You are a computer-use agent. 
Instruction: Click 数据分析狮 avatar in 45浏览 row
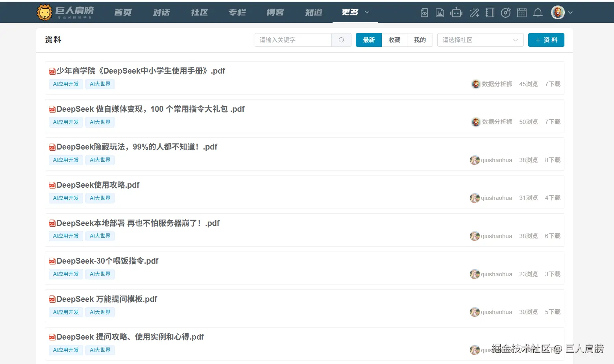pyautogui.click(x=476, y=84)
